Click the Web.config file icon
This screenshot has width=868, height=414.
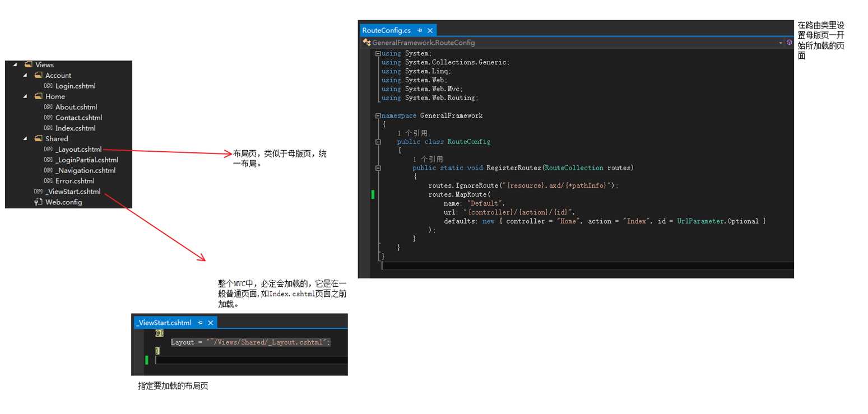(38, 202)
